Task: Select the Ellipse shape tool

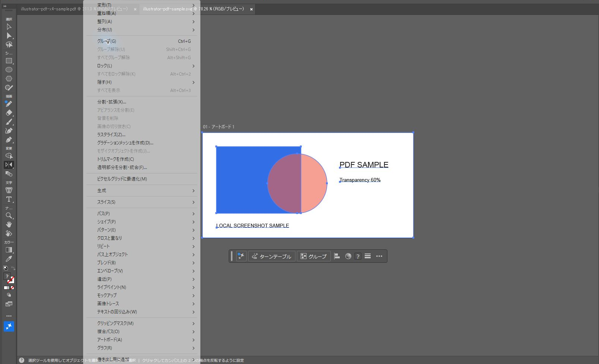Action: (x=9, y=70)
